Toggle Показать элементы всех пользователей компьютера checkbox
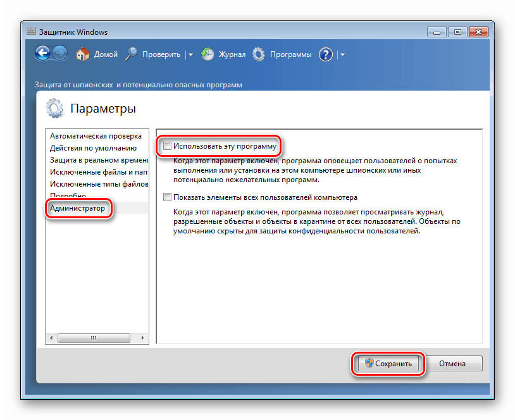515x420 pixels. point(167,197)
